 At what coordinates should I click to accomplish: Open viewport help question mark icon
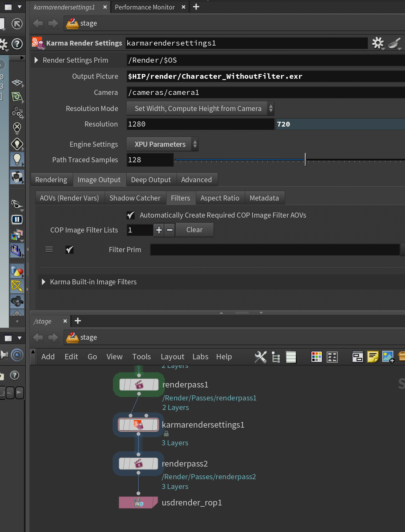coord(17,44)
